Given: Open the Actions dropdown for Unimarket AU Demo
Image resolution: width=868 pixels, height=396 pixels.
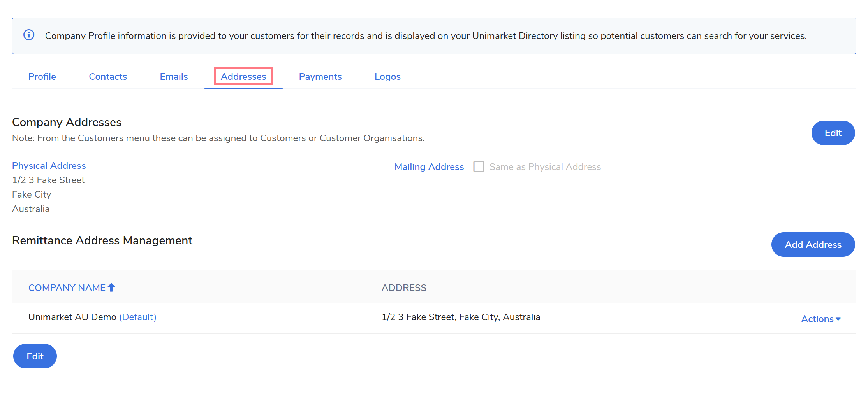Looking at the screenshot, I should (x=820, y=319).
